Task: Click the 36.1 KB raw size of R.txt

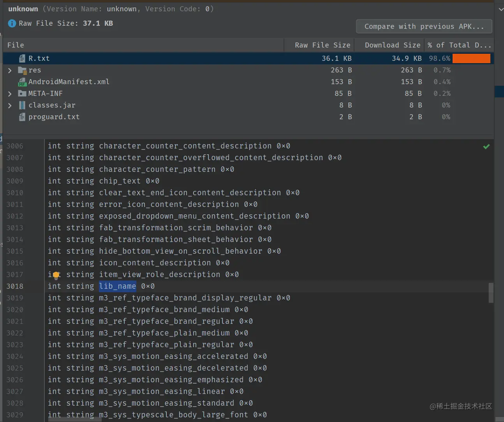Action: pos(337,58)
